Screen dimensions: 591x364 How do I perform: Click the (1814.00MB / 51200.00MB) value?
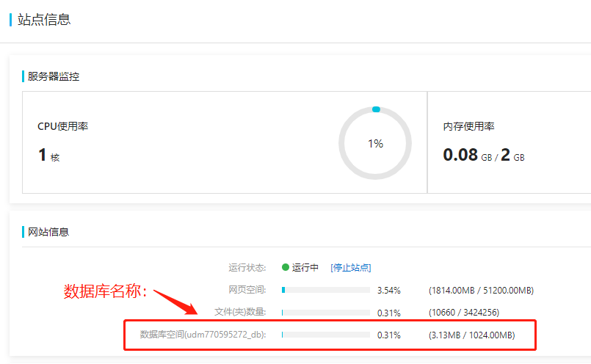(481, 291)
